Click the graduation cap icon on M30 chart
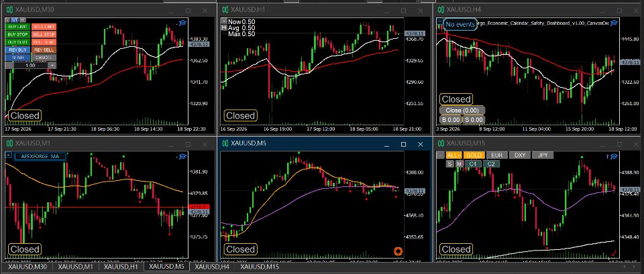The image size is (644, 274). [182, 23]
